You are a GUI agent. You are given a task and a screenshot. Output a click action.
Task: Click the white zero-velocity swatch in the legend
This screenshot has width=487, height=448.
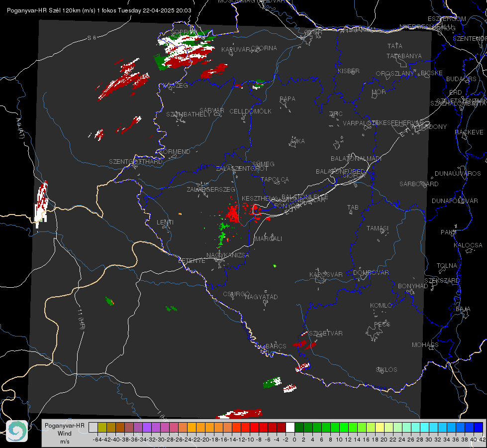pyautogui.click(x=290, y=427)
